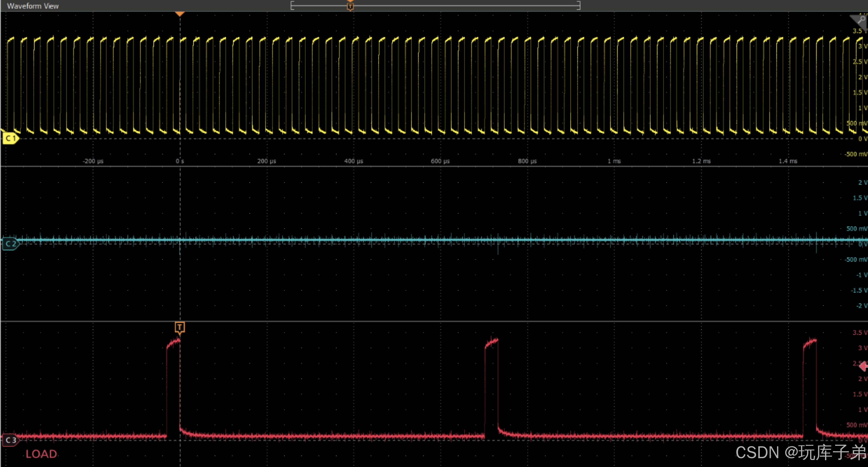Viewport: 868px width, 467px height.
Task: Click the orange trigger position triangle atop the graticule
Action: coord(180,14)
